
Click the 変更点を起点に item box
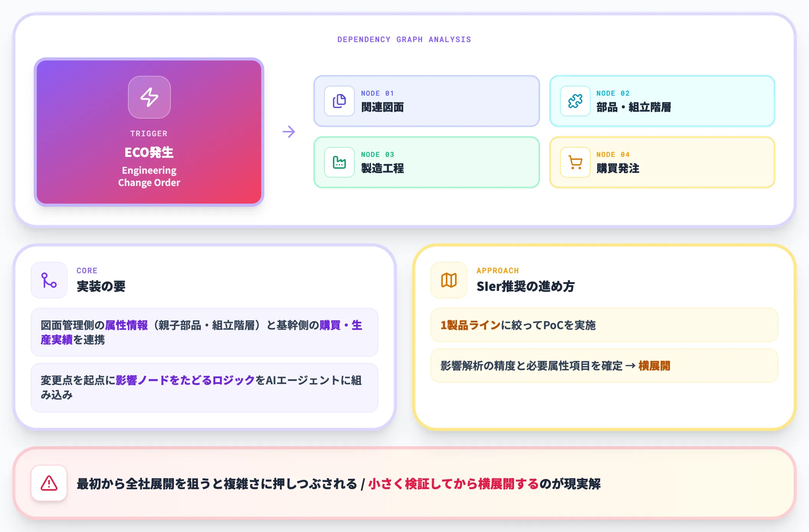[x=205, y=388]
